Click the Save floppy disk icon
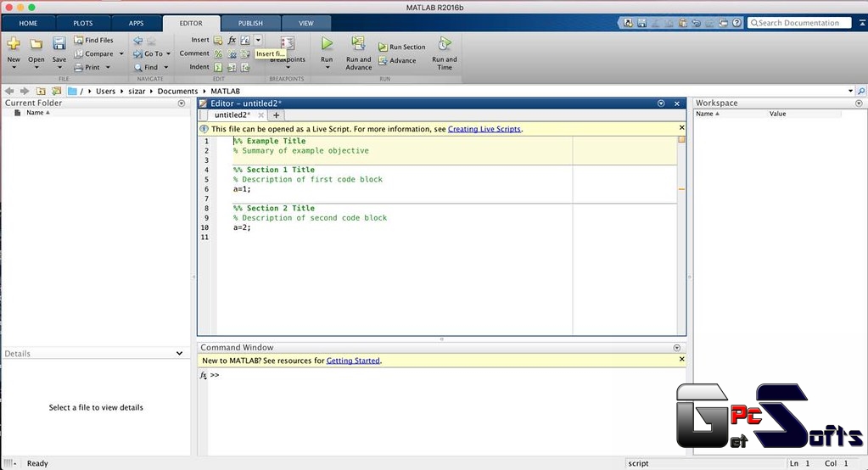This screenshot has width=868, height=470. 59,44
